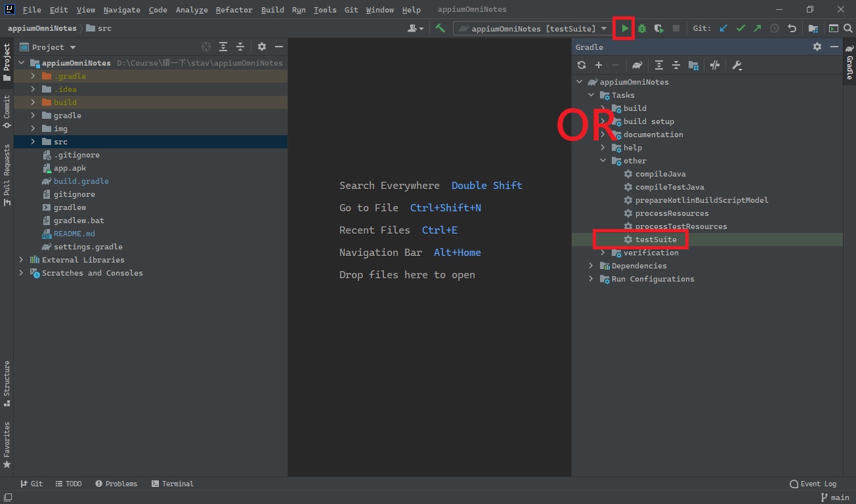This screenshot has width=856, height=504.
Task: Update project with the blue Git arrow
Action: [723, 28]
